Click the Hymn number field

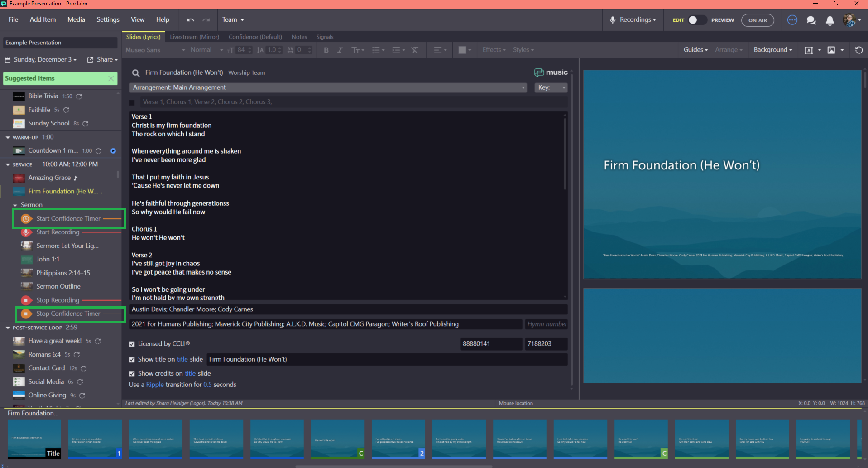(x=547, y=324)
